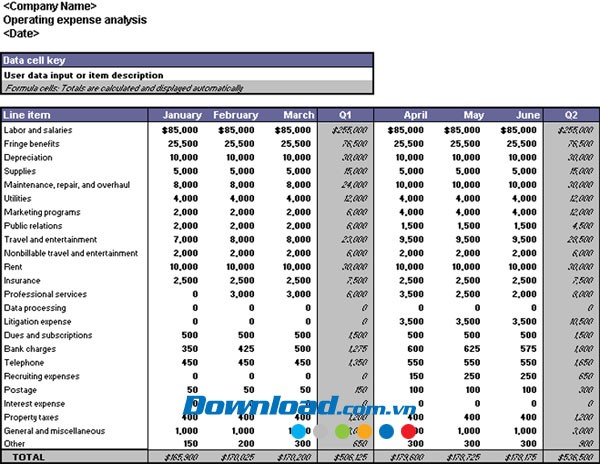Select the User data input description cell
600x464 pixels.
click(x=84, y=75)
